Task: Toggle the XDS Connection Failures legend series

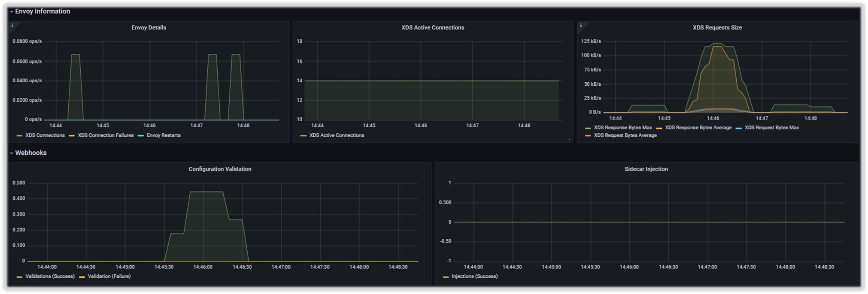Action: tap(106, 135)
